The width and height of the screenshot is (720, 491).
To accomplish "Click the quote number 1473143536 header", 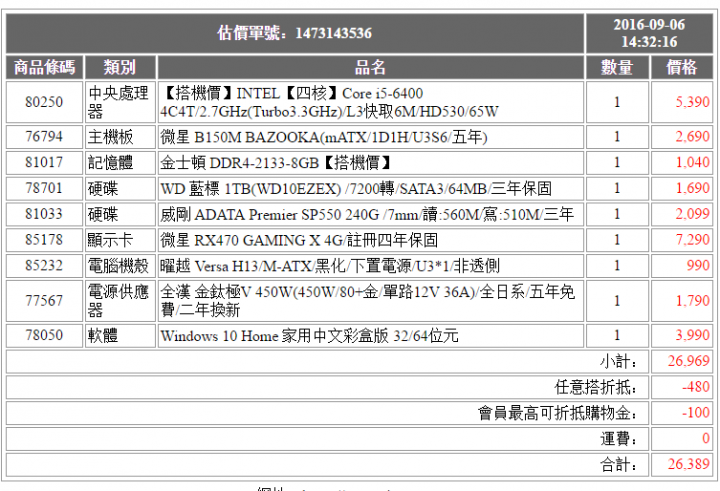I will (x=295, y=33).
